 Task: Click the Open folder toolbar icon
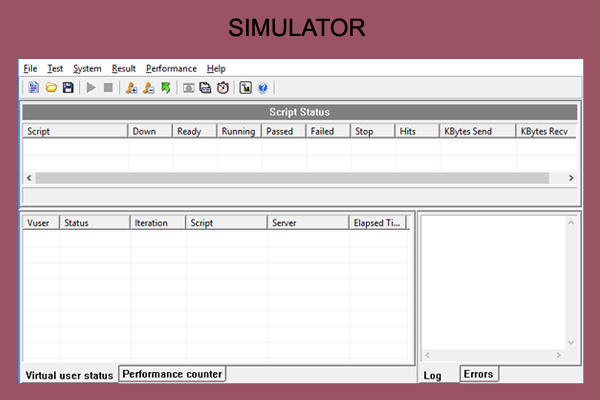pos(50,88)
